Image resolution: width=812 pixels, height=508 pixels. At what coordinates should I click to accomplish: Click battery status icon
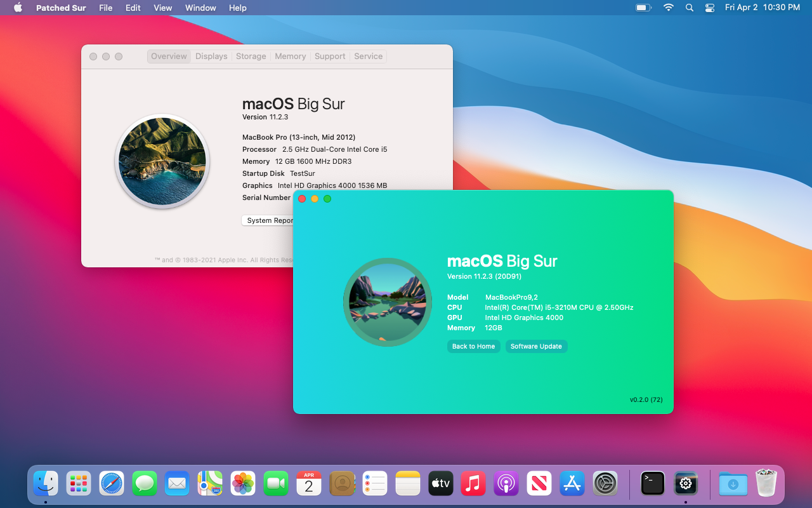pyautogui.click(x=644, y=8)
